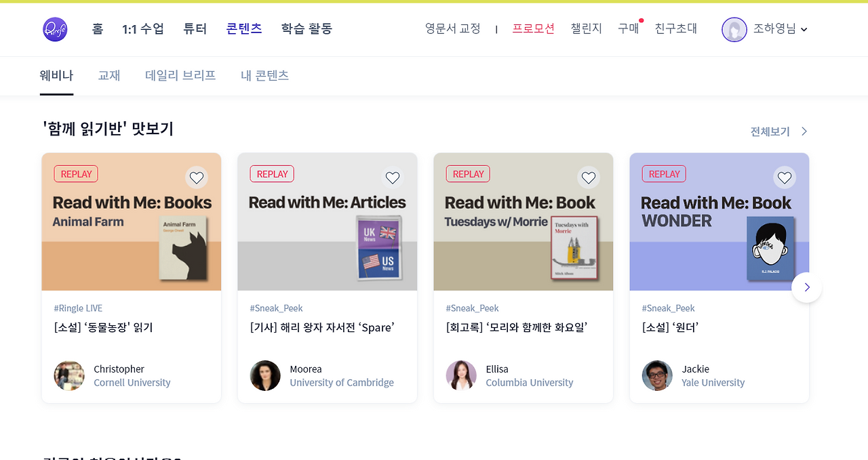Open the 구매 link with red dot

[629, 28]
